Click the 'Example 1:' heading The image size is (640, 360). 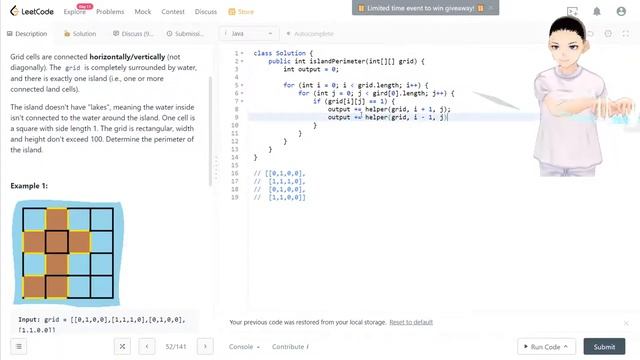(29, 186)
